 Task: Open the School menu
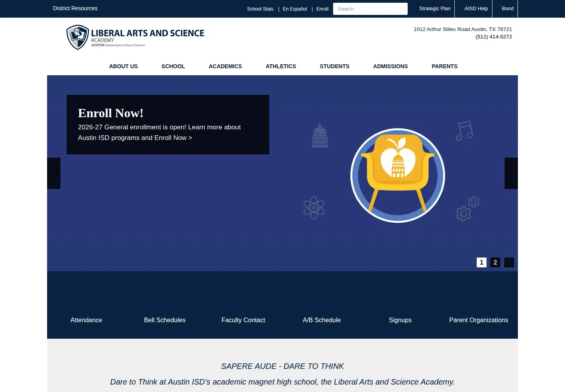click(173, 66)
